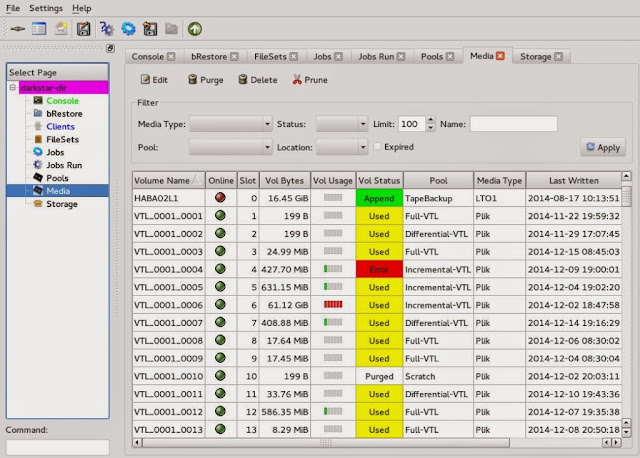Image resolution: width=640 pixels, height=458 pixels.
Task: Click the page selector window toolbar icon
Action: pyautogui.click(x=39, y=29)
